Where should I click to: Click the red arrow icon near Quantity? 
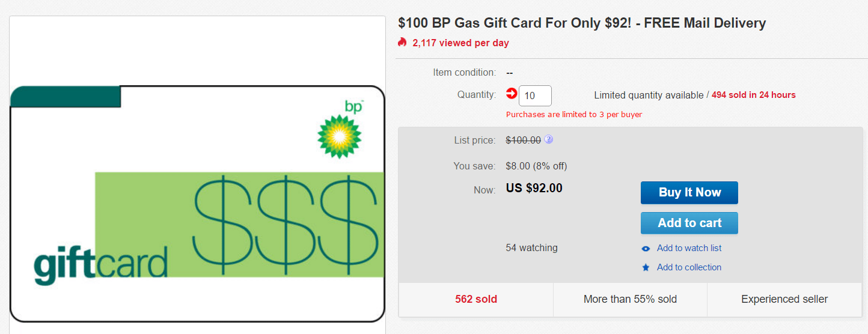click(x=511, y=94)
